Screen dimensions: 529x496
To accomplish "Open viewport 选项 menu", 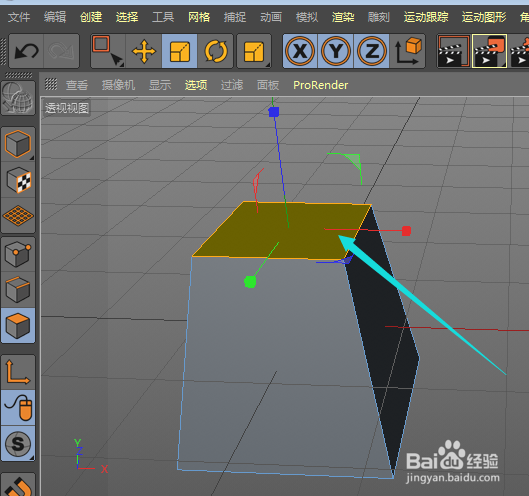I will tap(196, 85).
